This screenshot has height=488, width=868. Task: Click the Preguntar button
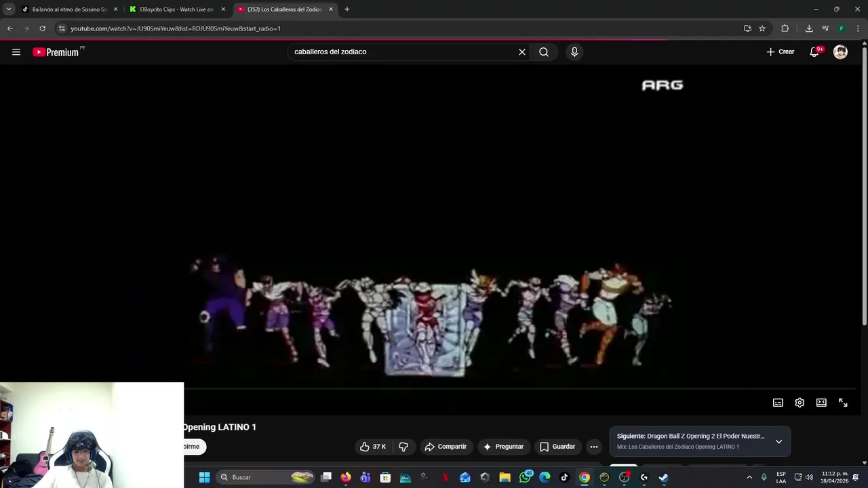coord(503,447)
